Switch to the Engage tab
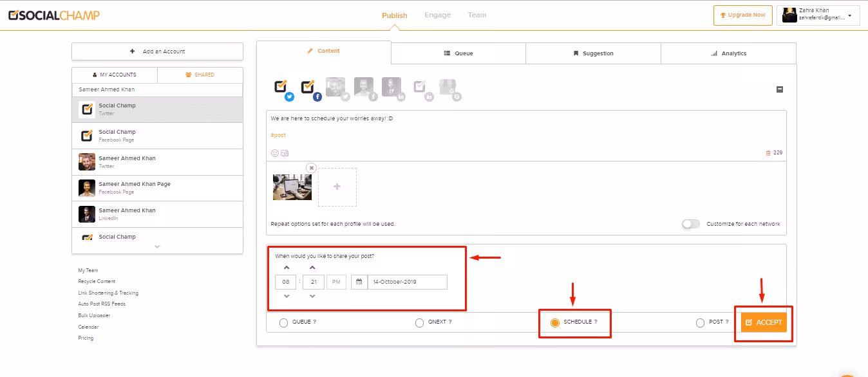Viewport: 868px width, 377px height. coord(438,15)
